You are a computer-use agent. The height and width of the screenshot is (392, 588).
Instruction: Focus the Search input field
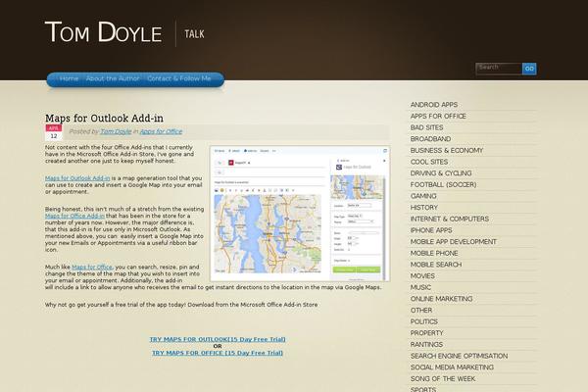coord(499,69)
